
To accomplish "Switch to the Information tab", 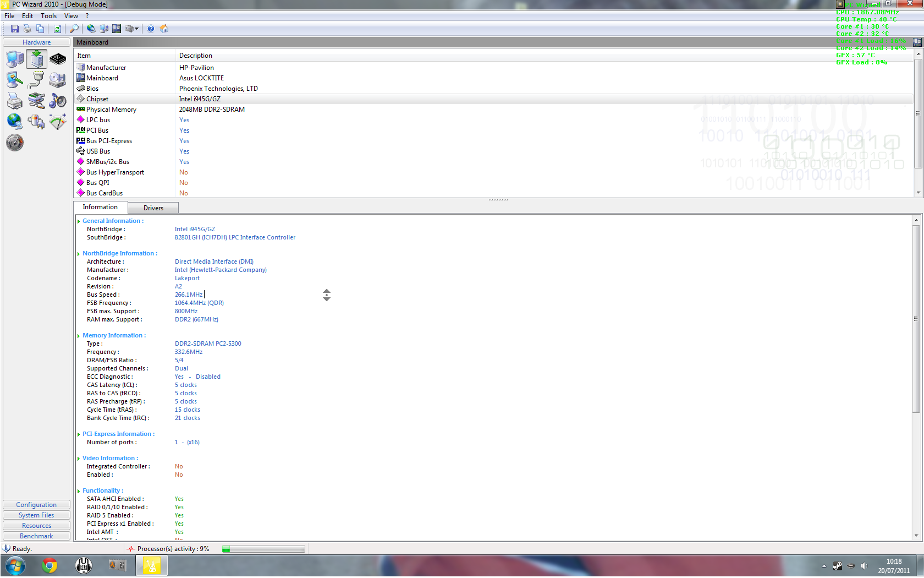I will [100, 207].
